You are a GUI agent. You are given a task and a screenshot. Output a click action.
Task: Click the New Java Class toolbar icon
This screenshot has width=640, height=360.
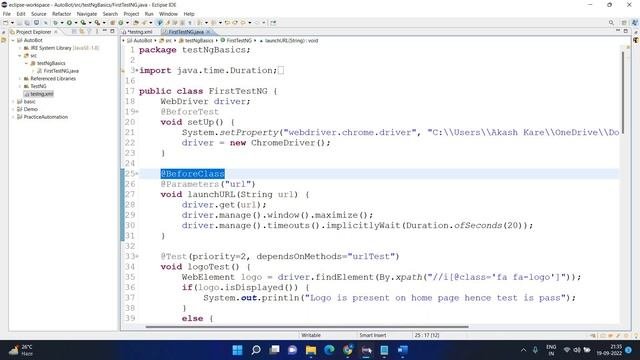click(x=121, y=22)
